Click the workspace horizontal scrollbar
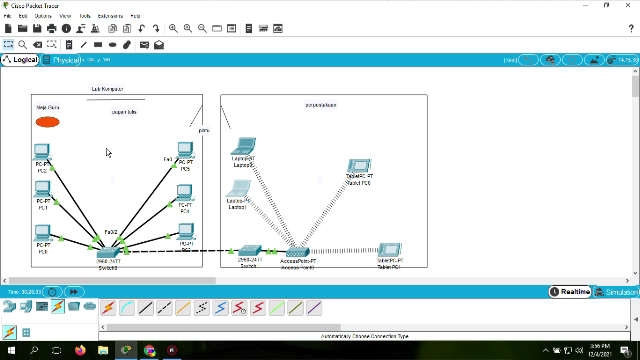Image resolution: width=640 pixels, height=360 pixels. coord(112,280)
